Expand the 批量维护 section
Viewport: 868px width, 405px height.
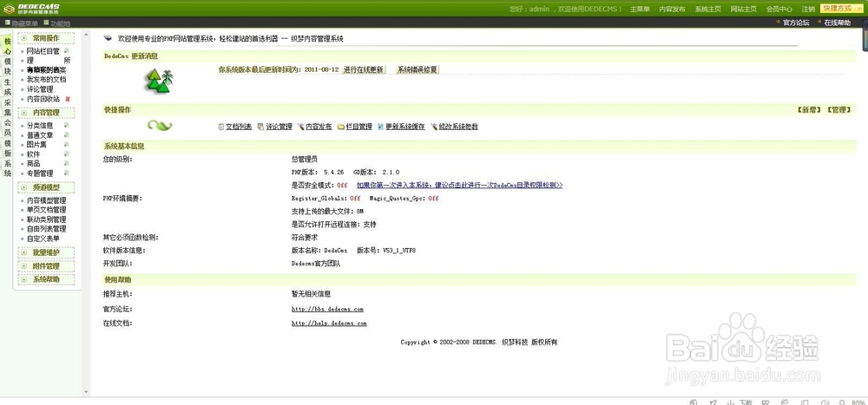click(47, 253)
